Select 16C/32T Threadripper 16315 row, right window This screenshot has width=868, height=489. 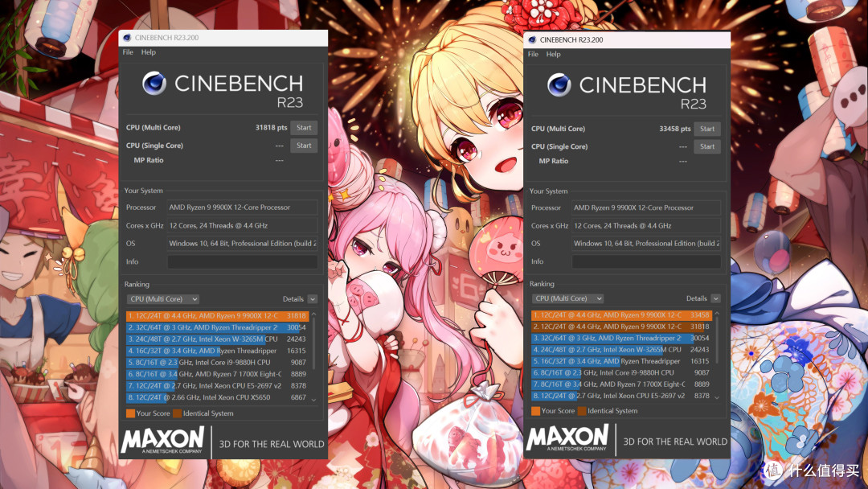click(x=621, y=361)
